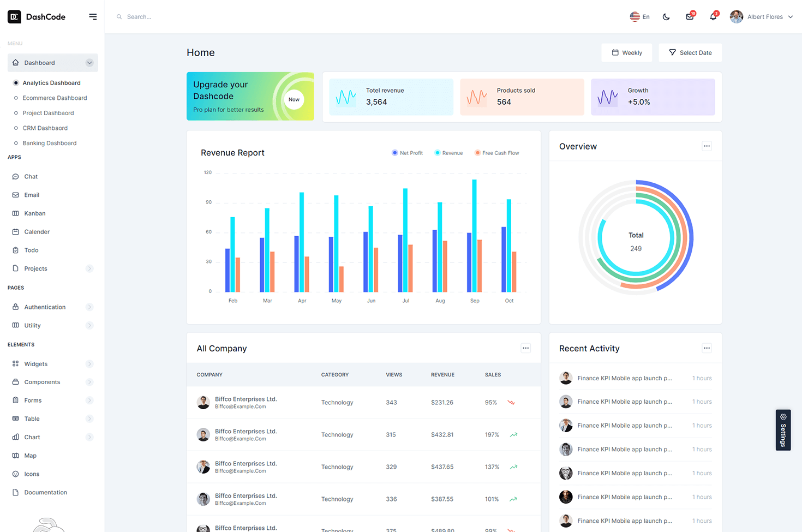Click the Table icon in sidebar
The image size is (802, 532).
point(15,419)
